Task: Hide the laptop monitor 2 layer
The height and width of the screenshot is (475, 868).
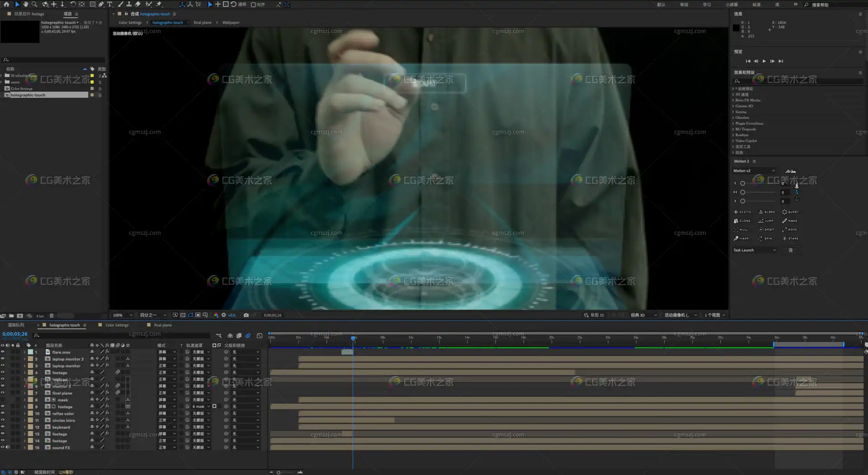Action: point(3,359)
